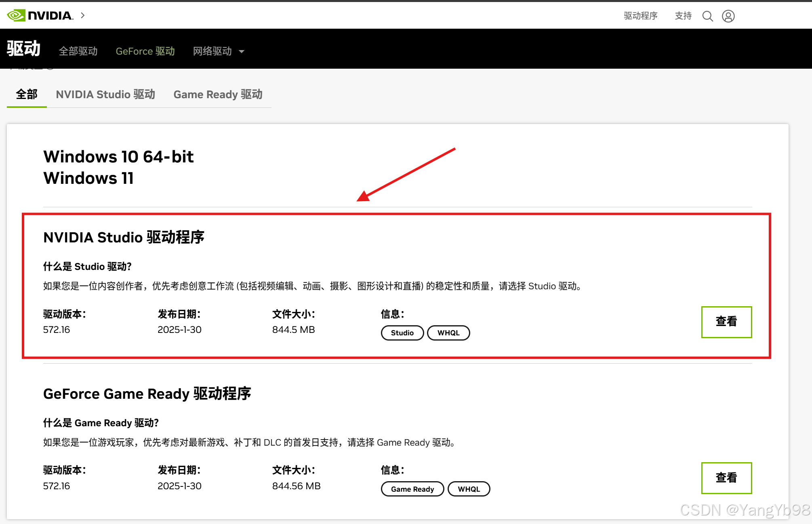The width and height of the screenshot is (812, 524).
Task: Click the GeForce Game Ready 驱动程序 heading
Action: 147,394
